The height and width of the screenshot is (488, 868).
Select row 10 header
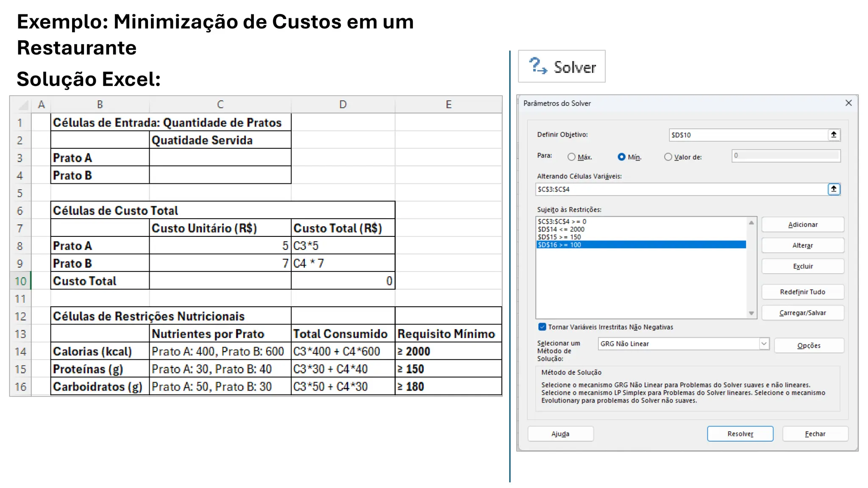coord(20,281)
